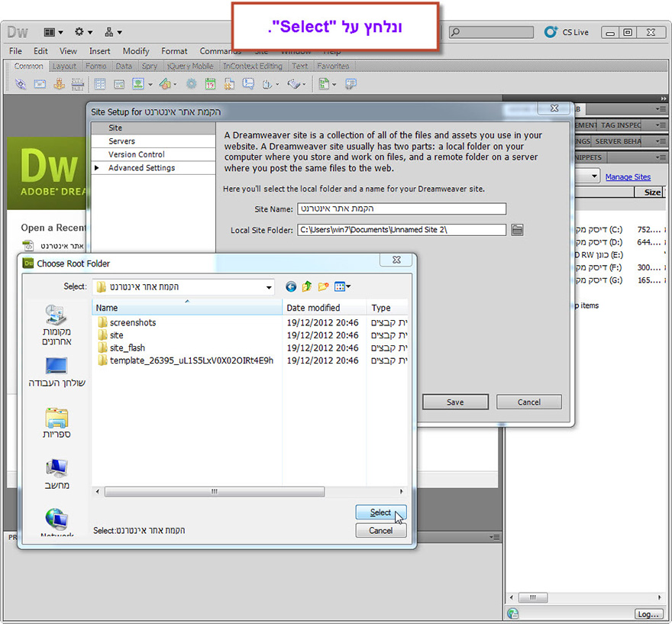
Task: Click the search field in the title bar
Action: (491, 32)
